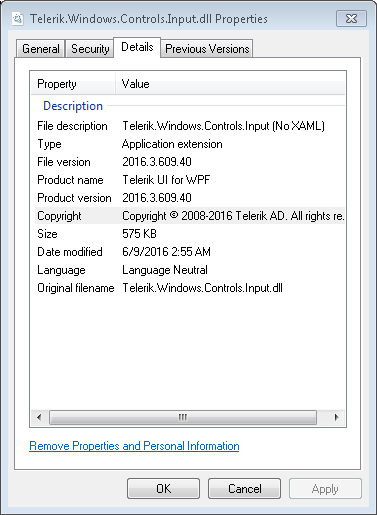Select the Details tab
This screenshot has width=377, height=515.
[x=137, y=47]
